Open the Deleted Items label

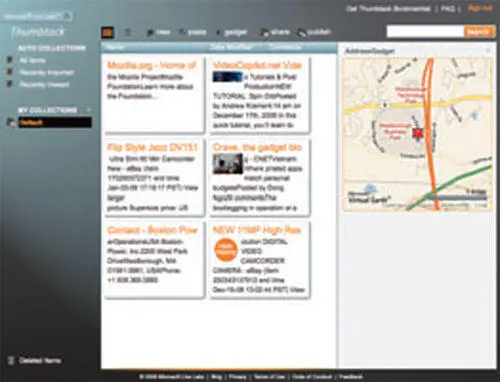40,360
